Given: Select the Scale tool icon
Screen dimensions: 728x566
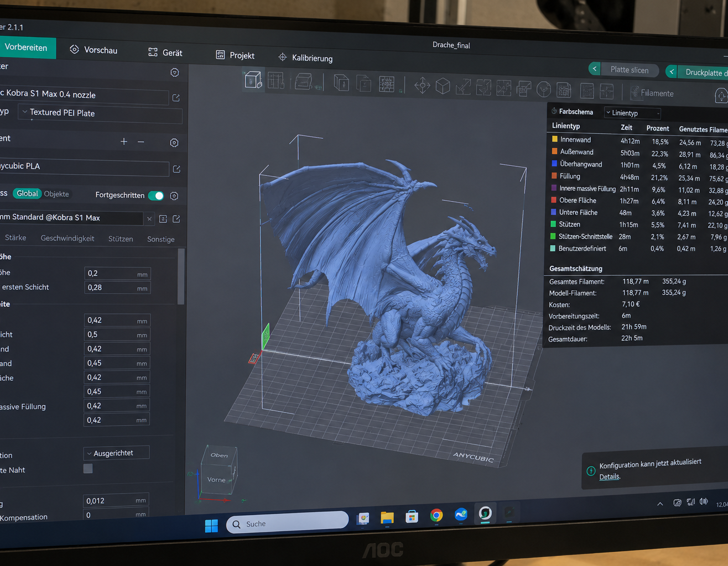Looking at the screenshot, I should pos(463,87).
